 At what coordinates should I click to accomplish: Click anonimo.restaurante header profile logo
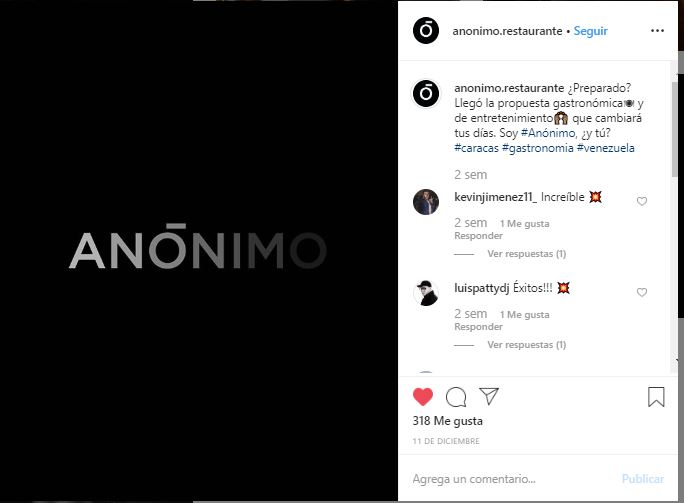tap(426, 31)
